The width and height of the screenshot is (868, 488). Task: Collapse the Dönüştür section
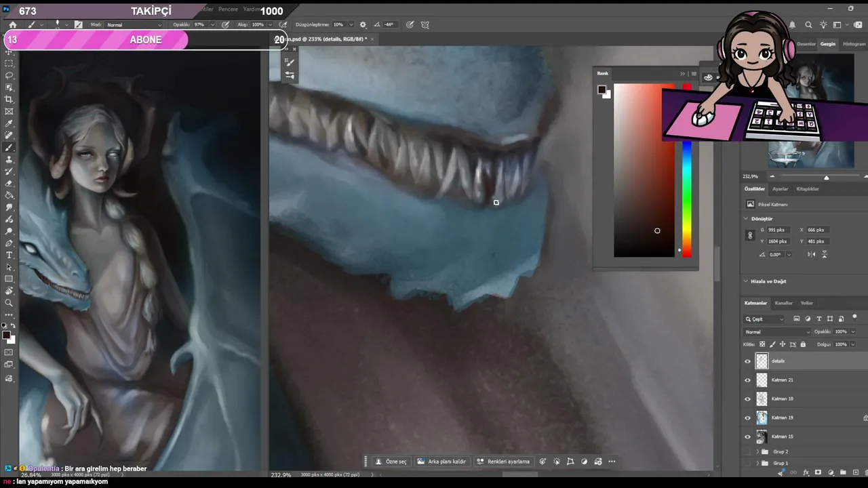point(746,219)
